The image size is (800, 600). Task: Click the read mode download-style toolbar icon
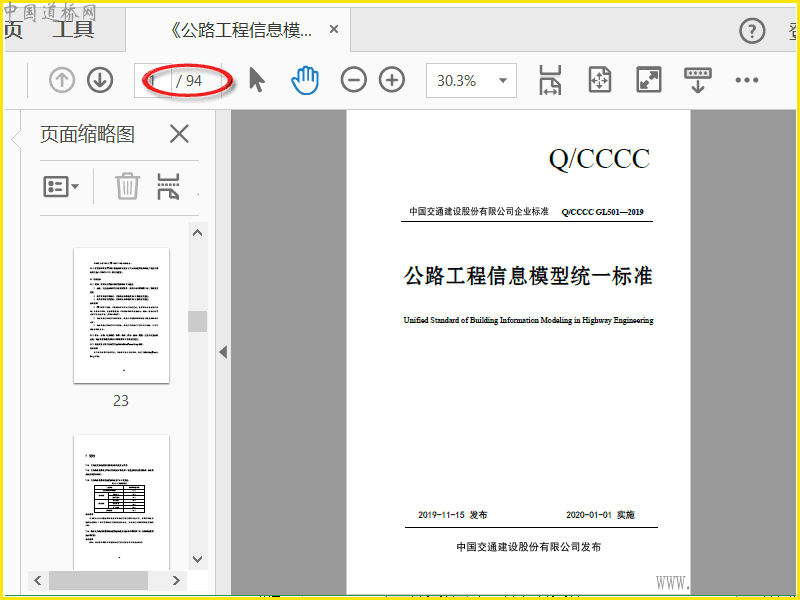pos(697,80)
